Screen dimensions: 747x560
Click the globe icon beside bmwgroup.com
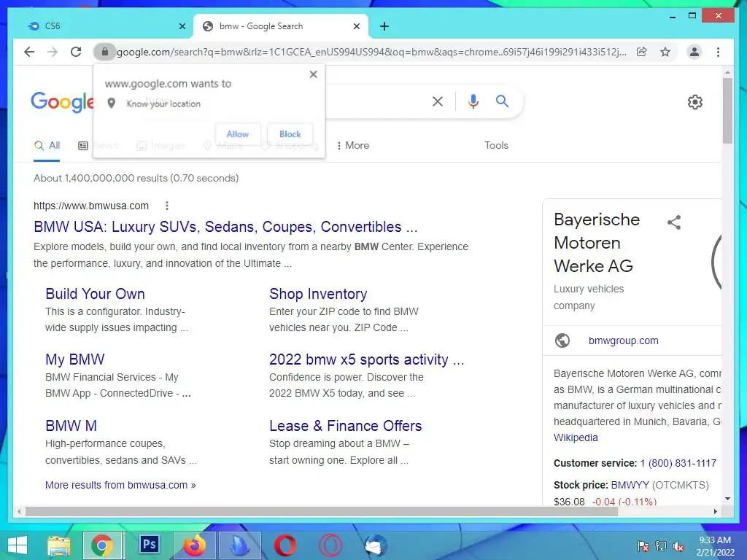[x=562, y=341]
